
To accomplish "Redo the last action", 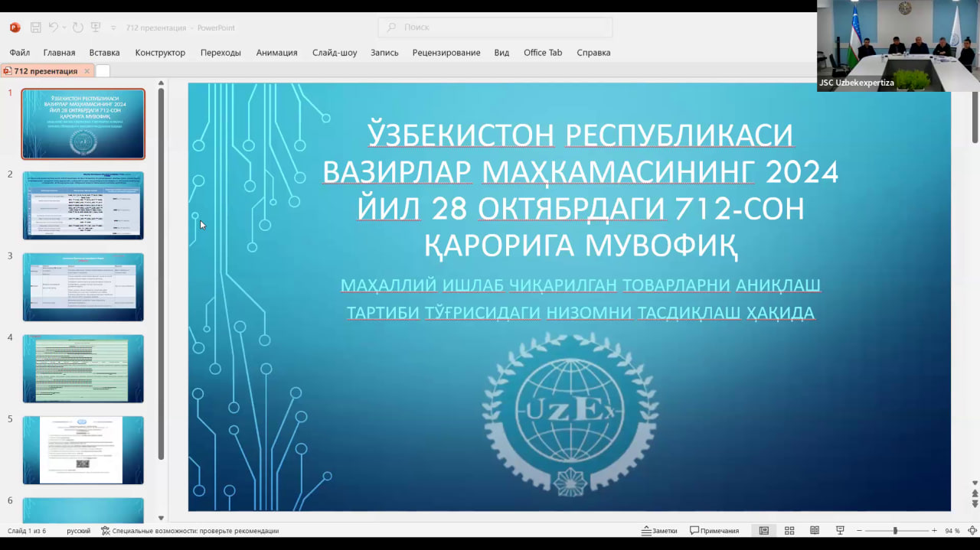I will [77, 28].
